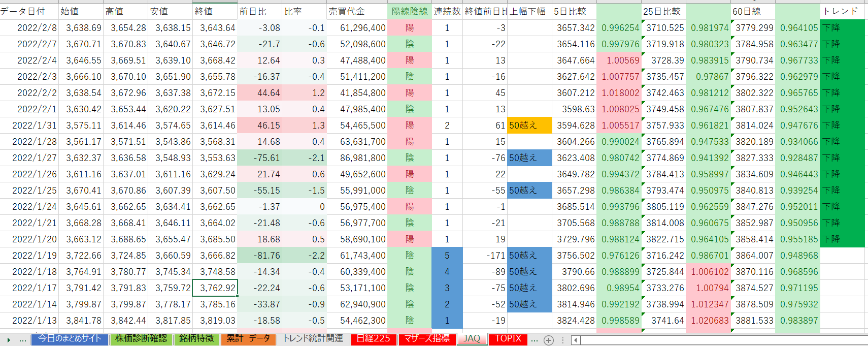Open the 銘柄特徴 sheet tab
The image size is (868, 346).
[196, 339]
